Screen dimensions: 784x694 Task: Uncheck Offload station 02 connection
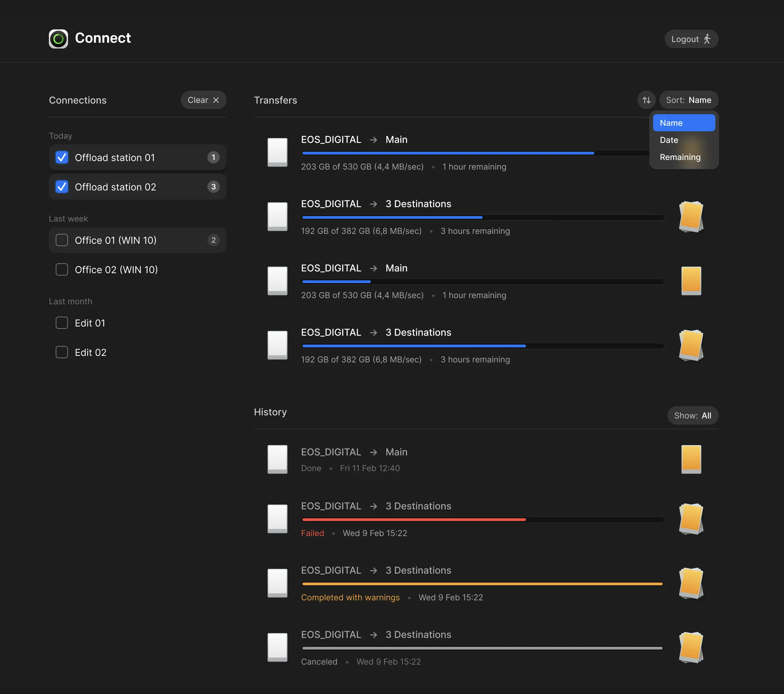coord(62,187)
